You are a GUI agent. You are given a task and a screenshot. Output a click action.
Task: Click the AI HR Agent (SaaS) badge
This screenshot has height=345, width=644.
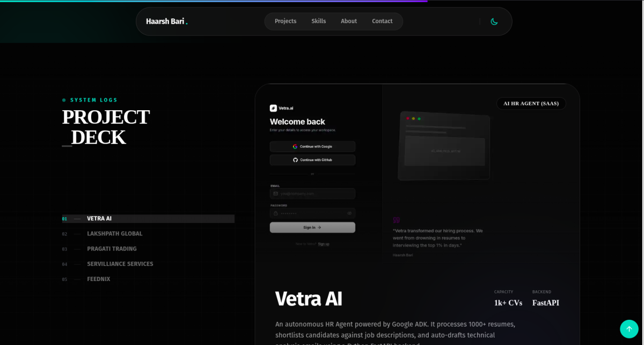point(531,104)
